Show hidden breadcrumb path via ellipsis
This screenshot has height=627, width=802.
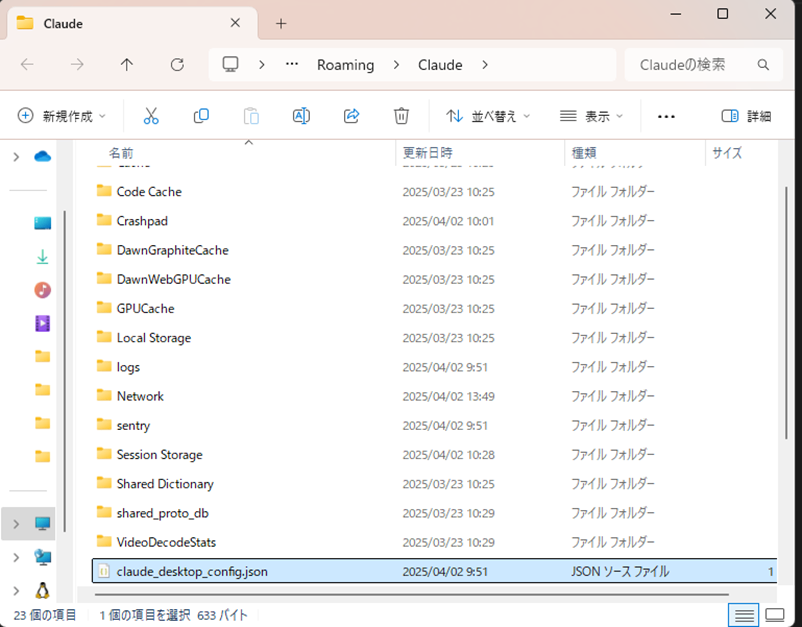click(292, 64)
